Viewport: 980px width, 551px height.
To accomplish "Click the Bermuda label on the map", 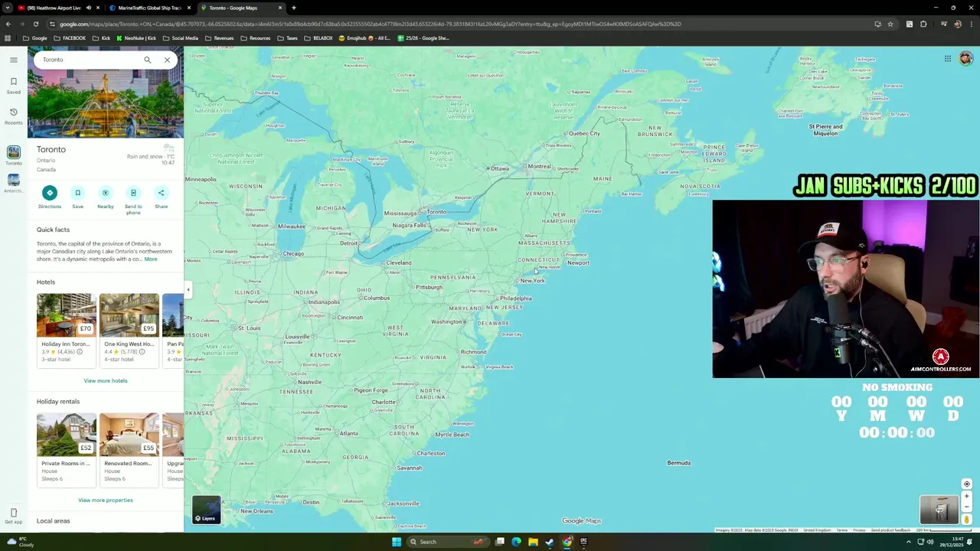I will pyautogui.click(x=679, y=463).
